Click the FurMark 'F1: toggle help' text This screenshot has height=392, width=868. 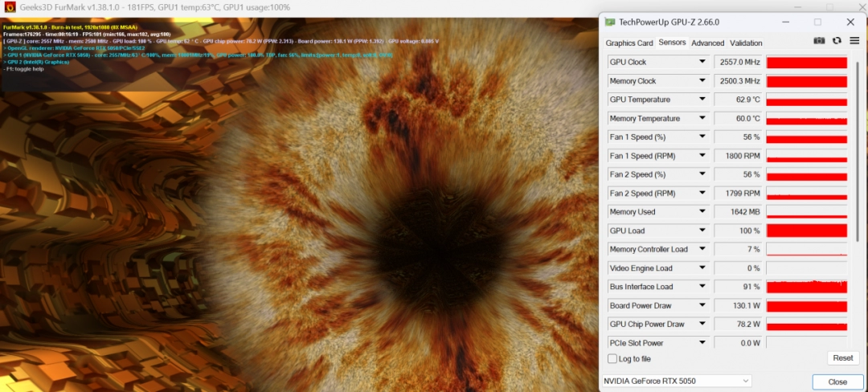tap(23, 70)
